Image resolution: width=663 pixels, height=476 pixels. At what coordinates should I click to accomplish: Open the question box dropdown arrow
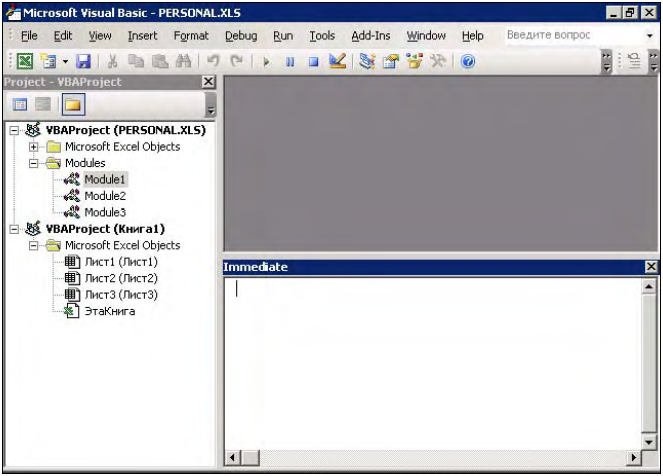point(650,36)
